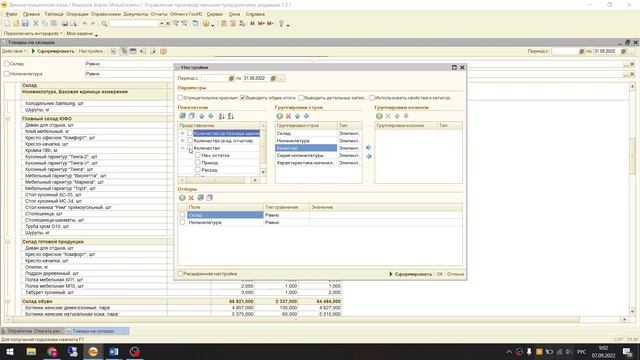The width and height of the screenshot is (640, 360).
Task: Move row grouping down arrow icon
Action: [x=307, y=116]
